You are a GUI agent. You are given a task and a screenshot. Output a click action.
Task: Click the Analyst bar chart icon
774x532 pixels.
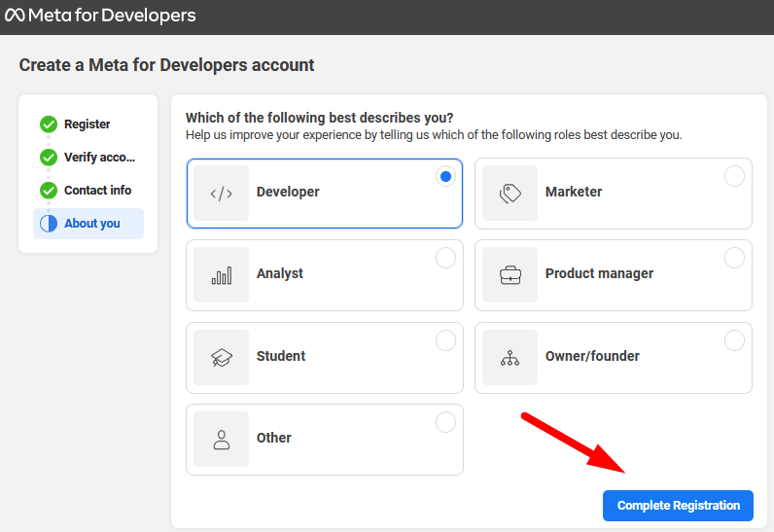(x=221, y=275)
